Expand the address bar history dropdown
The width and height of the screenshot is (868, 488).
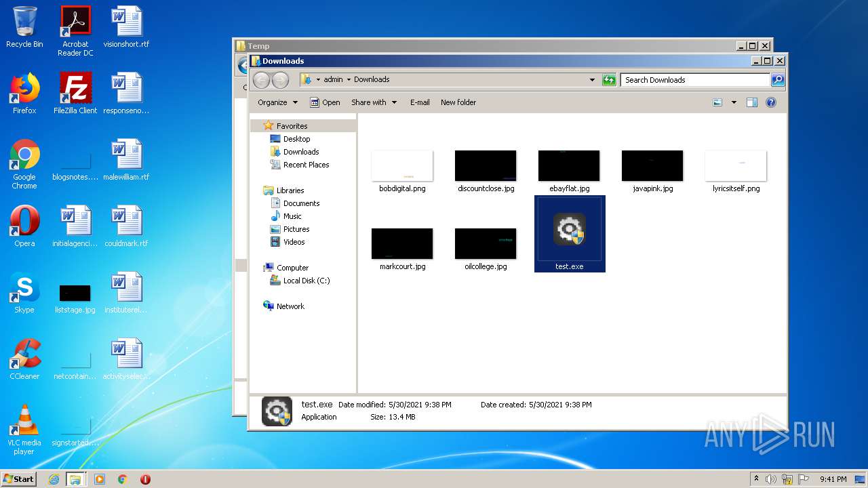tap(593, 80)
